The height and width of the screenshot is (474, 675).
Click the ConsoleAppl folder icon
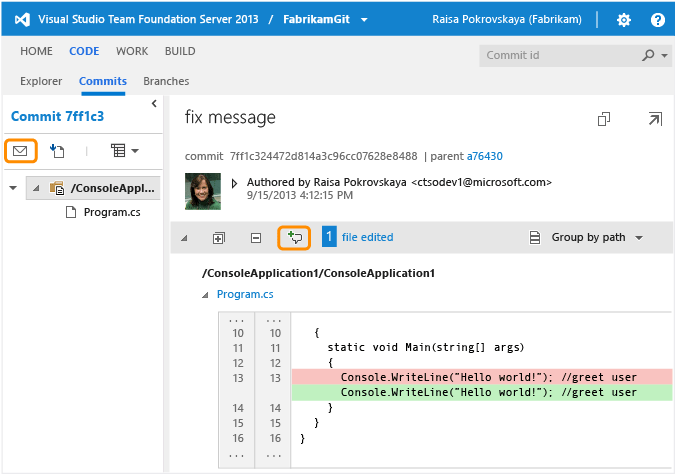tap(57, 188)
